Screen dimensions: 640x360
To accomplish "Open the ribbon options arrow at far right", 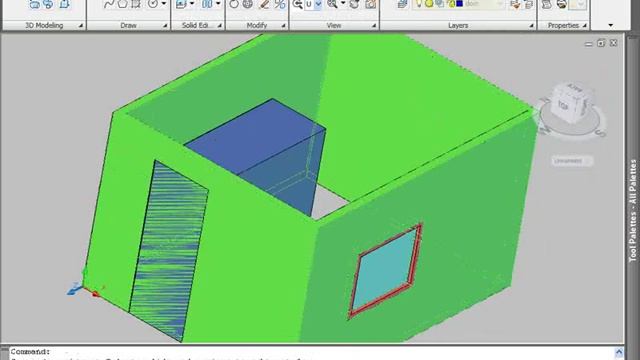I will click(611, 25).
